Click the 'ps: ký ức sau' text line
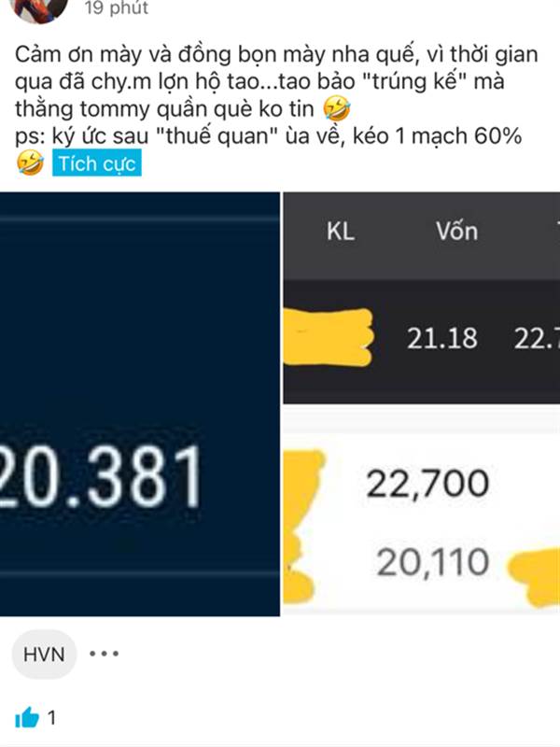The image size is (560, 747). pyautogui.click(x=268, y=136)
